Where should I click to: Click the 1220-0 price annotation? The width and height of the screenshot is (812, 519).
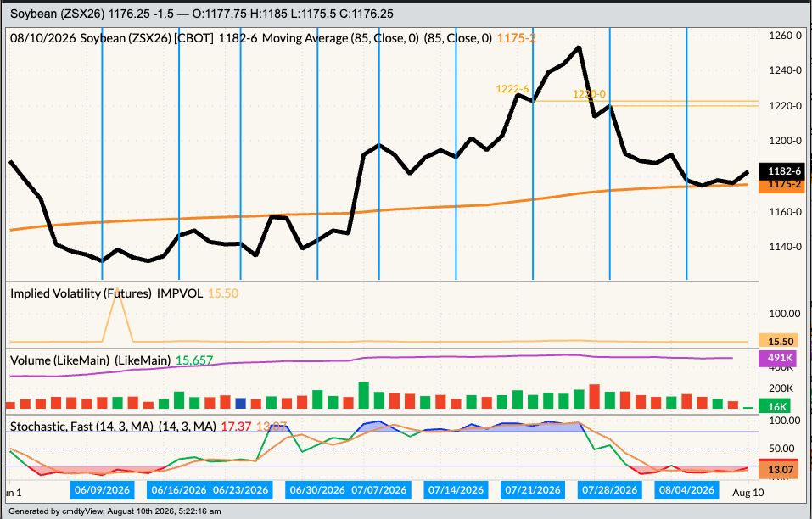click(x=589, y=94)
